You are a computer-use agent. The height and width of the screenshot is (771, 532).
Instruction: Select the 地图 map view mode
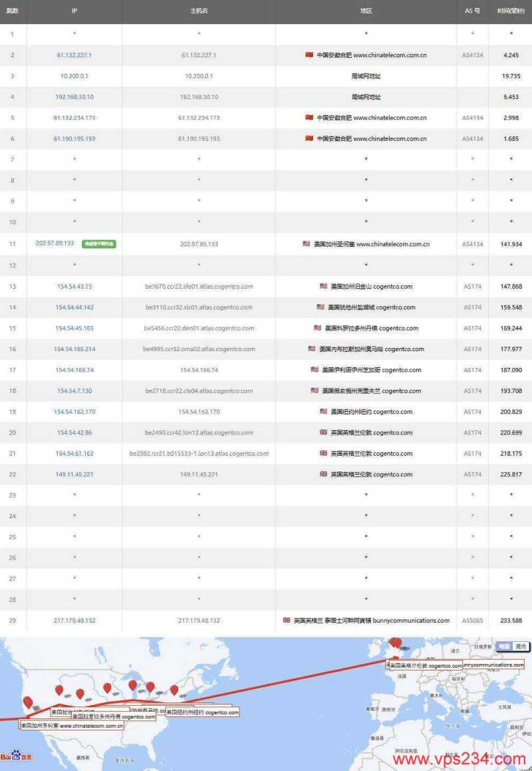point(504,646)
